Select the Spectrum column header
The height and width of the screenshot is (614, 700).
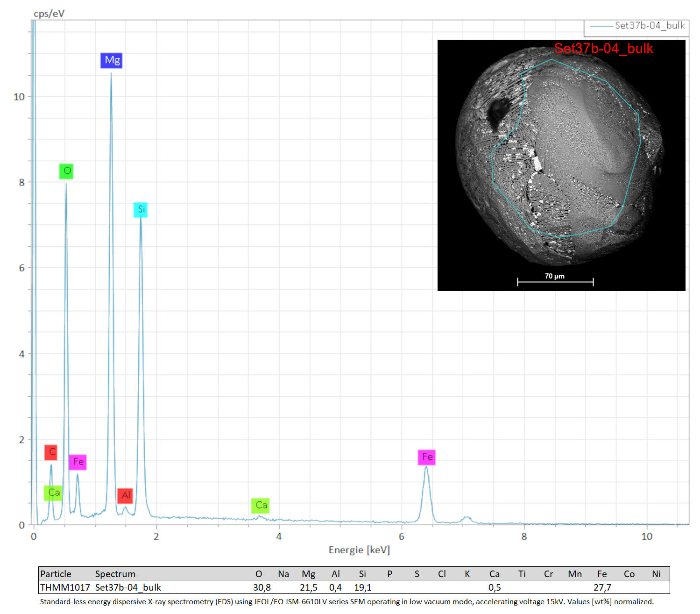115,574
